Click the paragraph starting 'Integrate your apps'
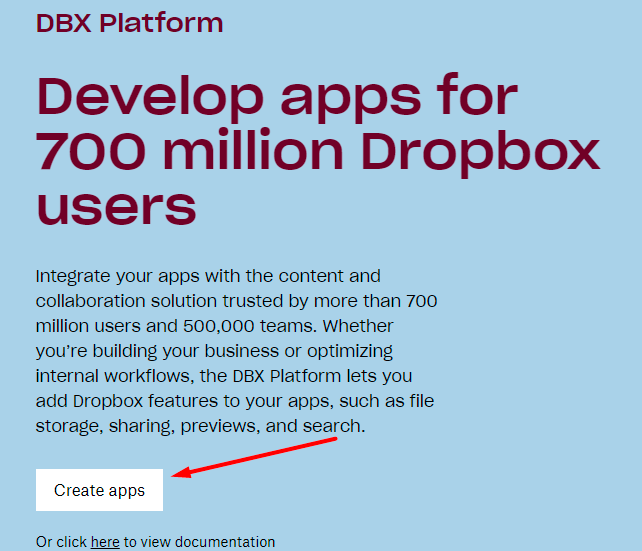The width and height of the screenshot is (642, 551). (236, 351)
